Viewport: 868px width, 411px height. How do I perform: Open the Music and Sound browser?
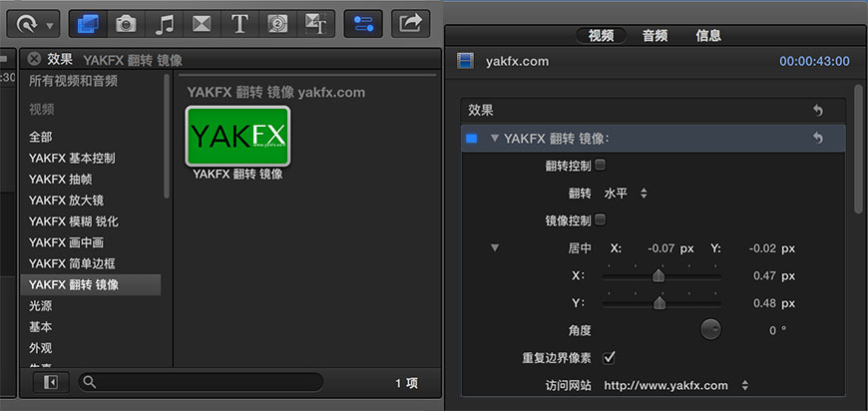click(x=165, y=24)
